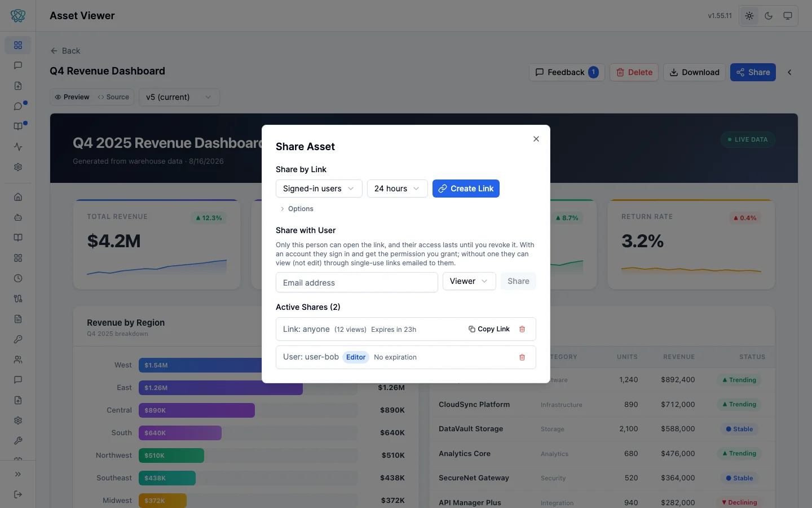812x508 pixels.
Task: Click the UNITS column header
Action: (627, 357)
